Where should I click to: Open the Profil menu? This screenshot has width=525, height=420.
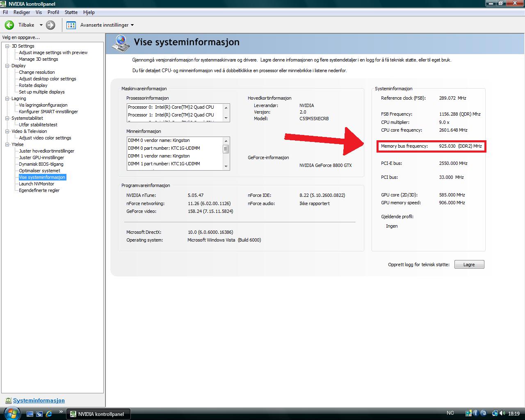53,12
